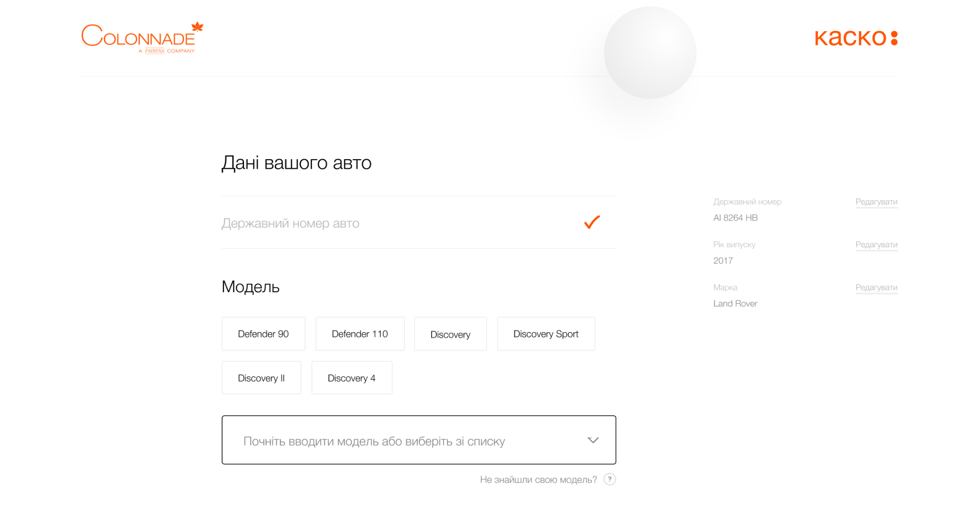Edit the Державний номер value

(876, 202)
